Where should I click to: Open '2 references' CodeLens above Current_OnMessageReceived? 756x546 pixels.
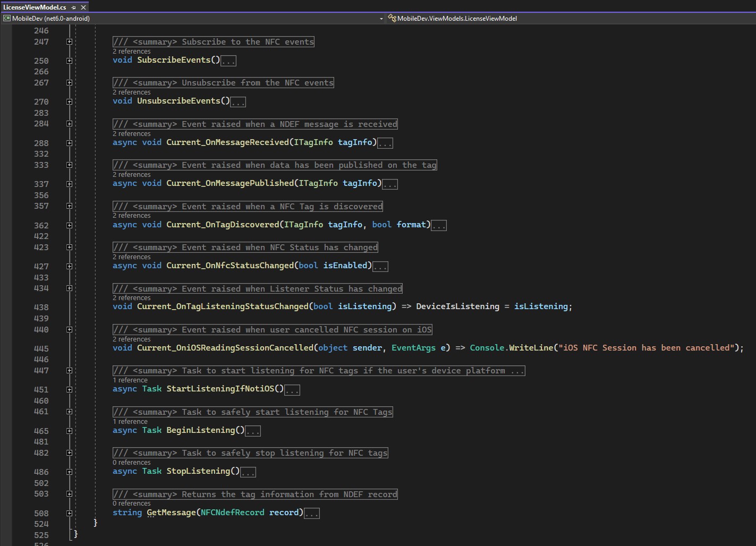[131, 133]
